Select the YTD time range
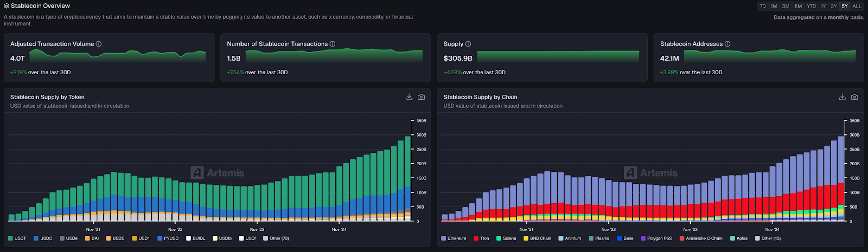This screenshot has width=868, height=252. click(x=811, y=6)
